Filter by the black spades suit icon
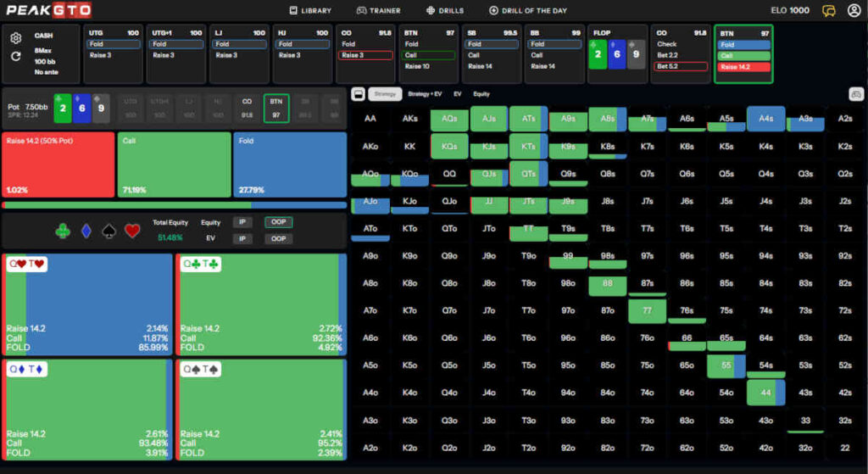The width and height of the screenshot is (868, 474). tap(109, 231)
